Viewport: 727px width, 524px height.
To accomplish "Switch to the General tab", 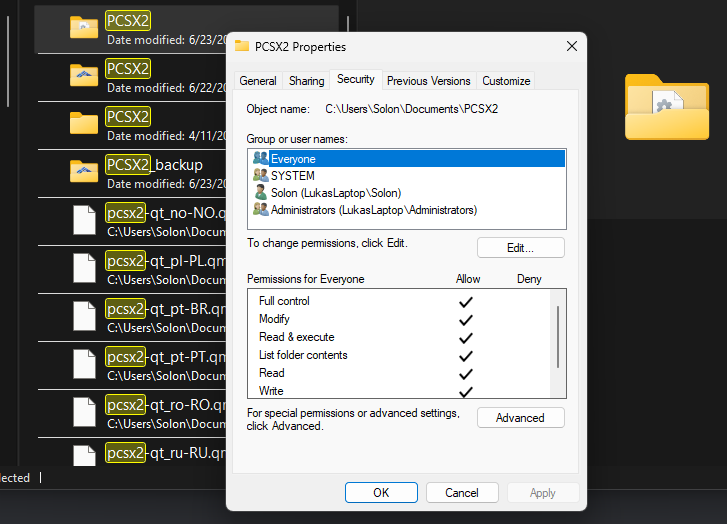I will 258,81.
